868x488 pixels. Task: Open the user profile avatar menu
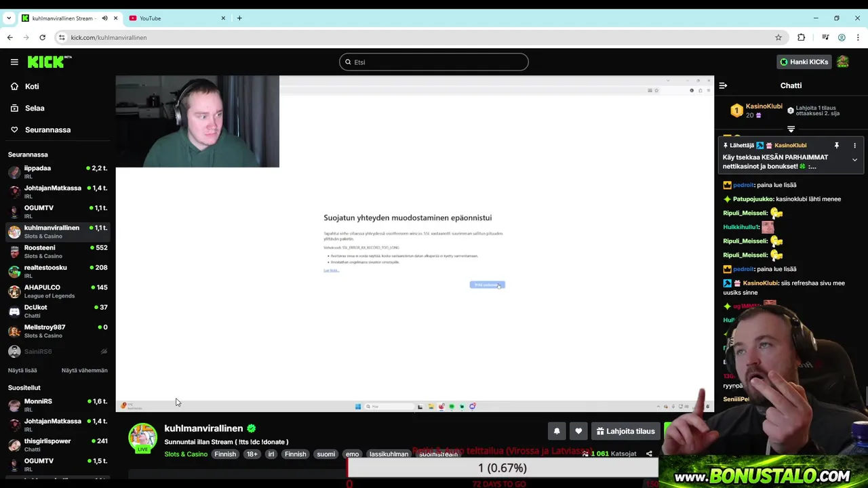click(x=843, y=62)
